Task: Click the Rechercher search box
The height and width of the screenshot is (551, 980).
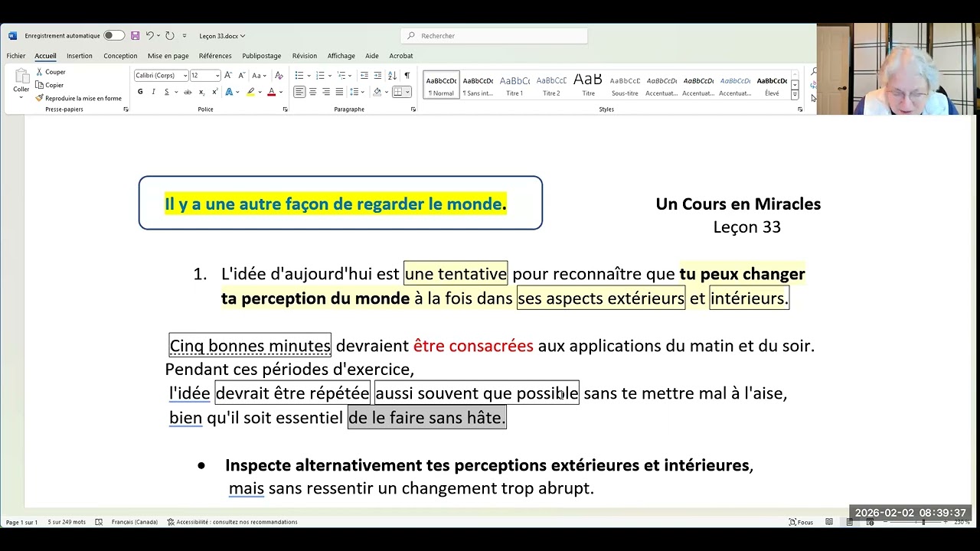Action: (494, 36)
